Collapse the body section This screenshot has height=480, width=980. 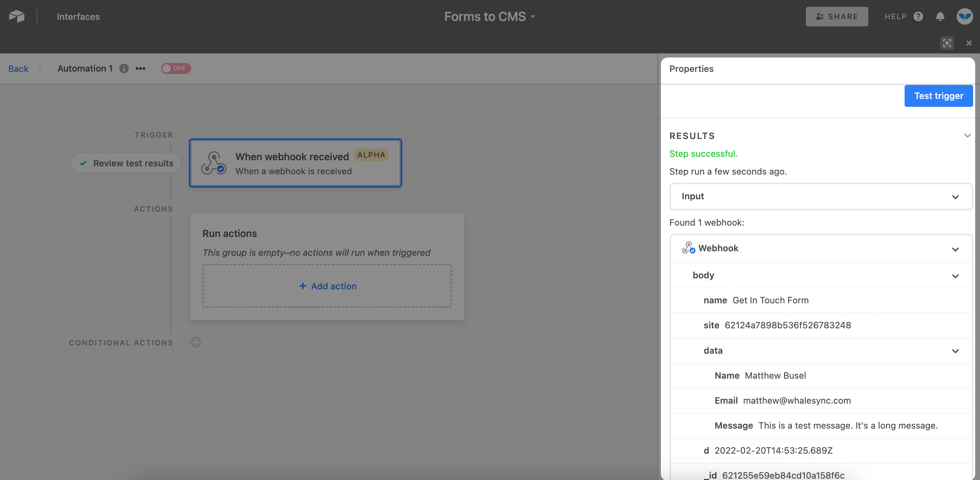tap(955, 276)
